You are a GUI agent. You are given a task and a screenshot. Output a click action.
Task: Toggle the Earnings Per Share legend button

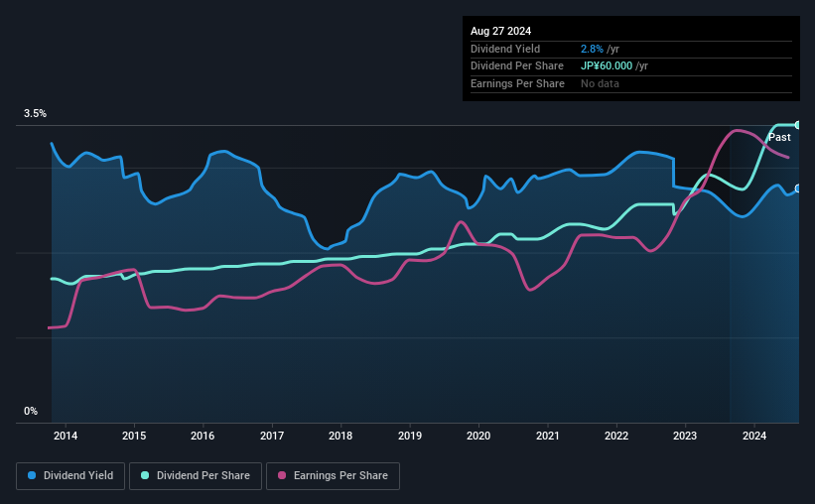(333, 476)
